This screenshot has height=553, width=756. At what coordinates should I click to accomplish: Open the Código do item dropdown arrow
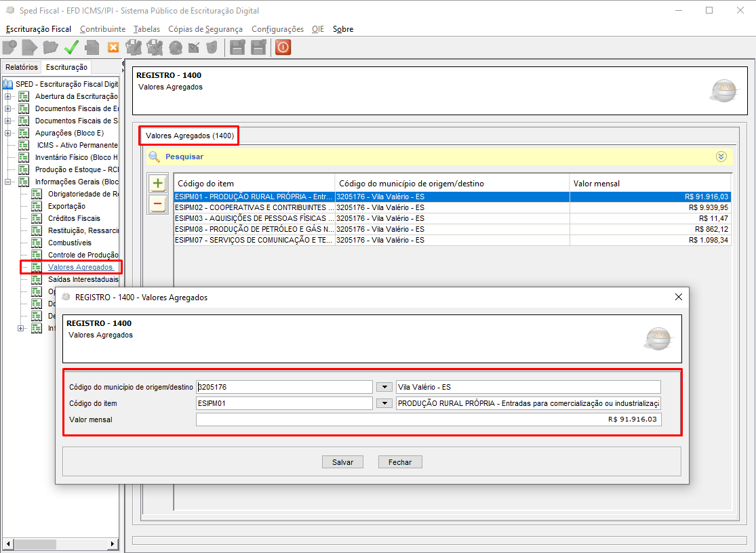point(384,404)
